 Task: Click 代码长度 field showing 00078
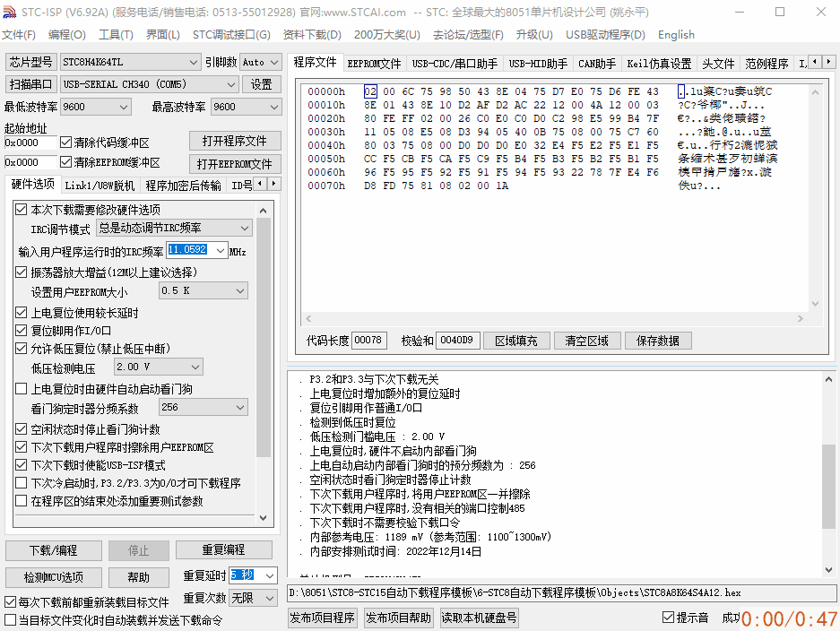click(368, 340)
